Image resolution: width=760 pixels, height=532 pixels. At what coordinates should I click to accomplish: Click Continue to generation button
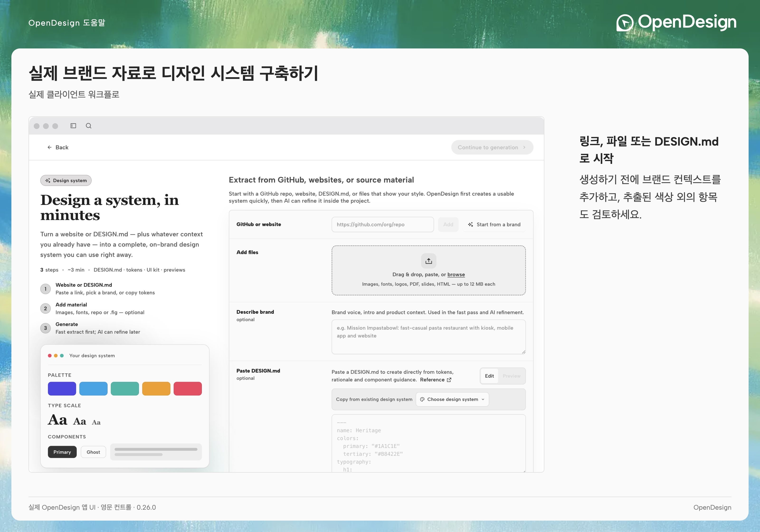[x=492, y=147]
